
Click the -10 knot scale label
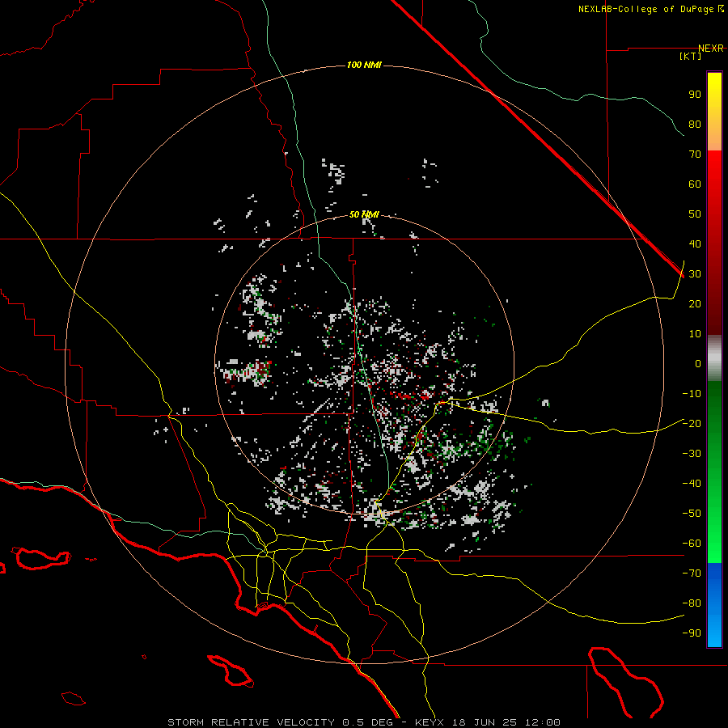[692, 394]
